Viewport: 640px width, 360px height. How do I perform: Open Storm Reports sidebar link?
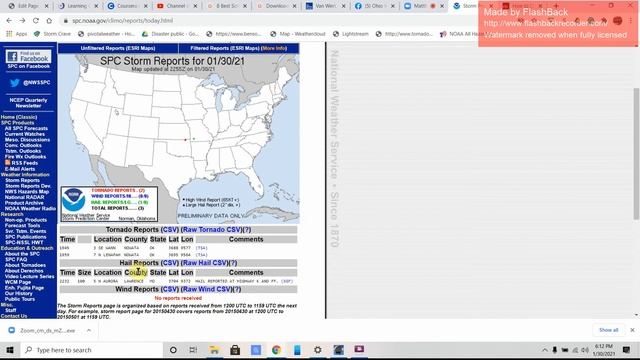pos(22,180)
